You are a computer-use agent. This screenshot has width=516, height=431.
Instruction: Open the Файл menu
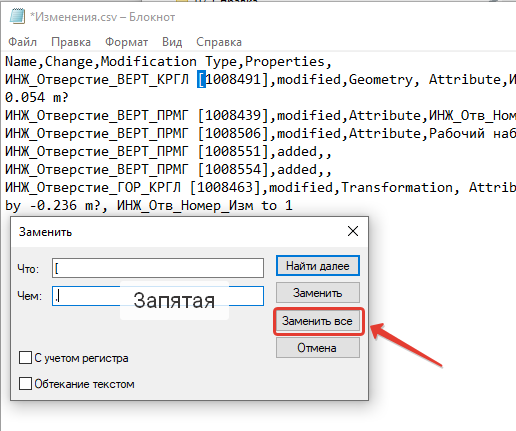tap(22, 42)
